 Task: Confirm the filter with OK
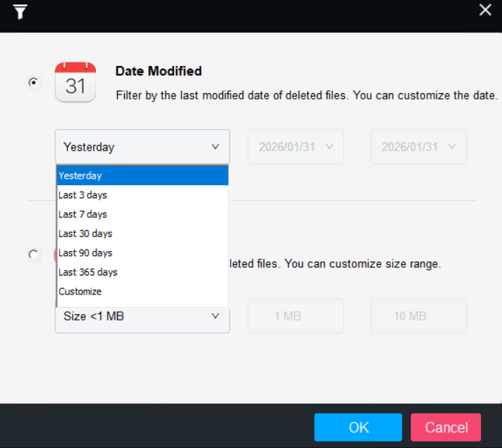click(358, 427)
